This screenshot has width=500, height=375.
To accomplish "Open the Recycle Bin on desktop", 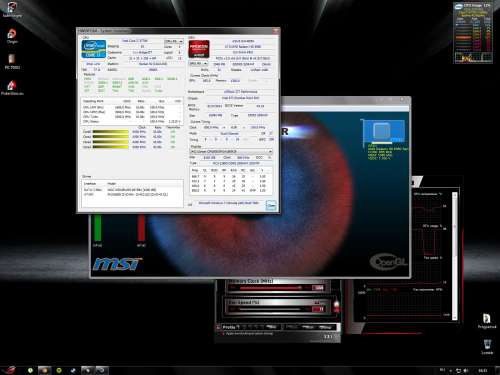I will point(487,347).
